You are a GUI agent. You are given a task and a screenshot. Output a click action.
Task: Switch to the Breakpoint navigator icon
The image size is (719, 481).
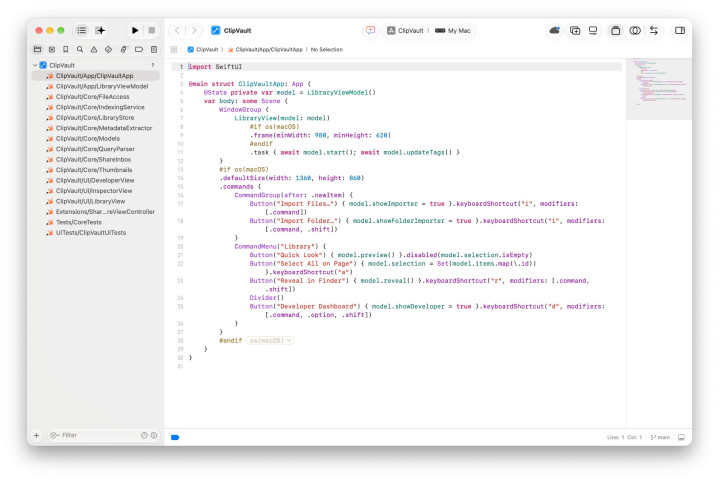(x=138, y=49)
